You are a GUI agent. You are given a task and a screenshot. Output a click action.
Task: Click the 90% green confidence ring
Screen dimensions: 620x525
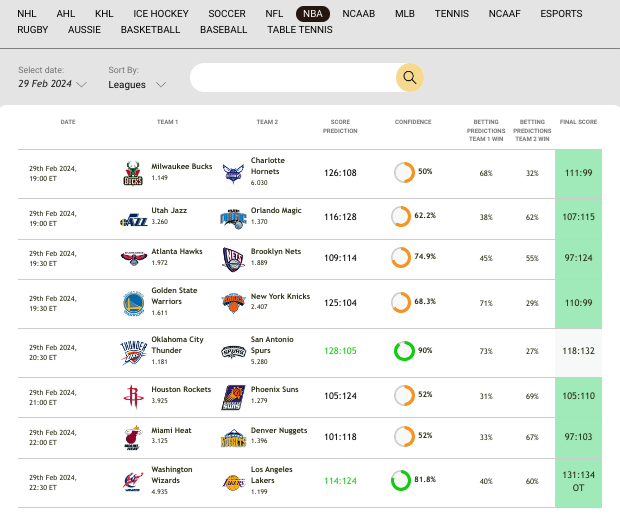coord(404,351)
